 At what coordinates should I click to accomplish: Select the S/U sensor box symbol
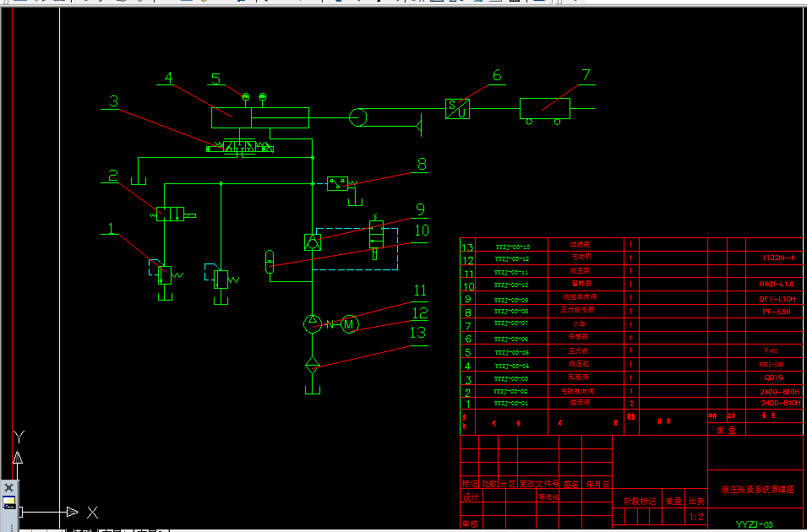[x=457, y=109]
